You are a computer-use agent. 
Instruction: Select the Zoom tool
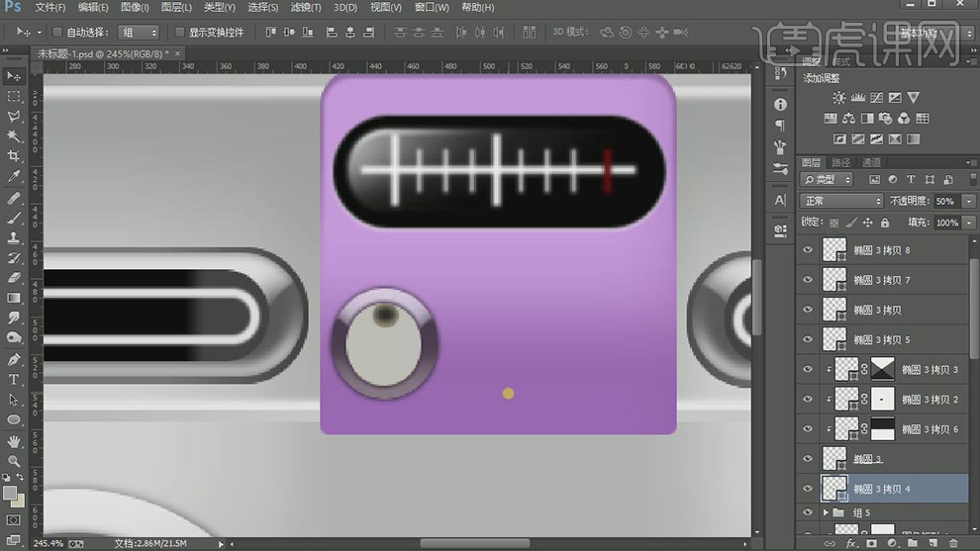(13, 461)
